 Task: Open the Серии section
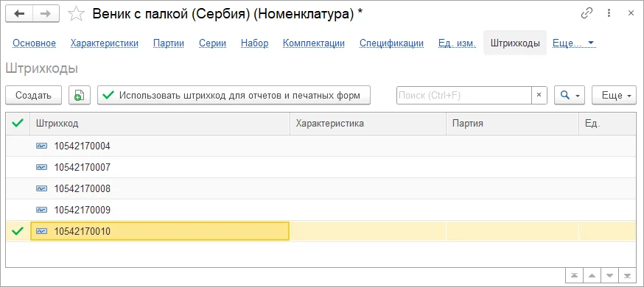[212, 43]
